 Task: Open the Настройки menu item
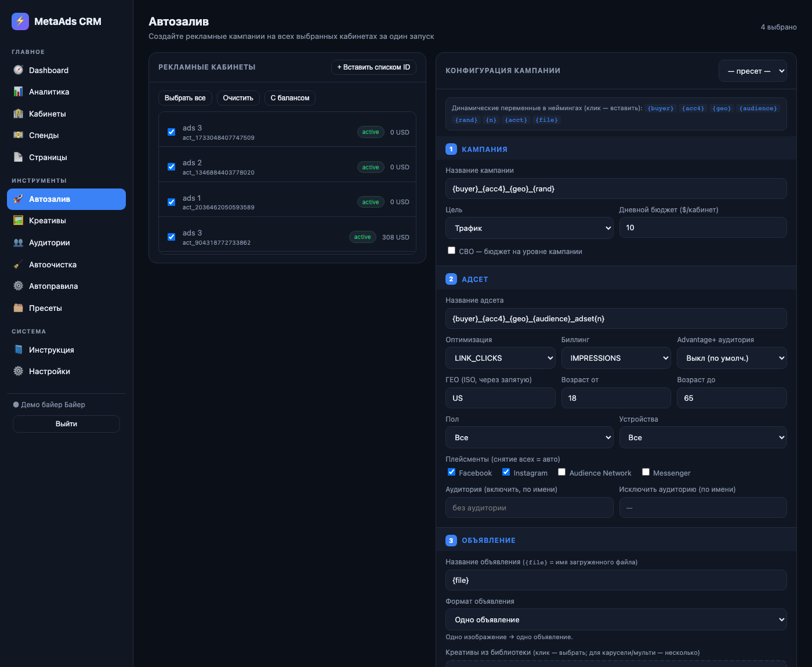tap(66, 371)
